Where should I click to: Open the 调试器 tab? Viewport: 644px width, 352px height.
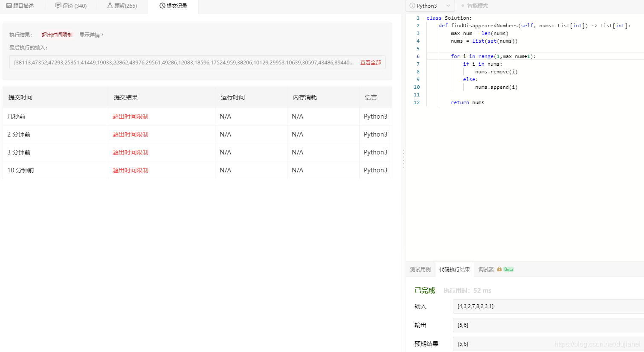pyautogui.click(x=486, y=270)
